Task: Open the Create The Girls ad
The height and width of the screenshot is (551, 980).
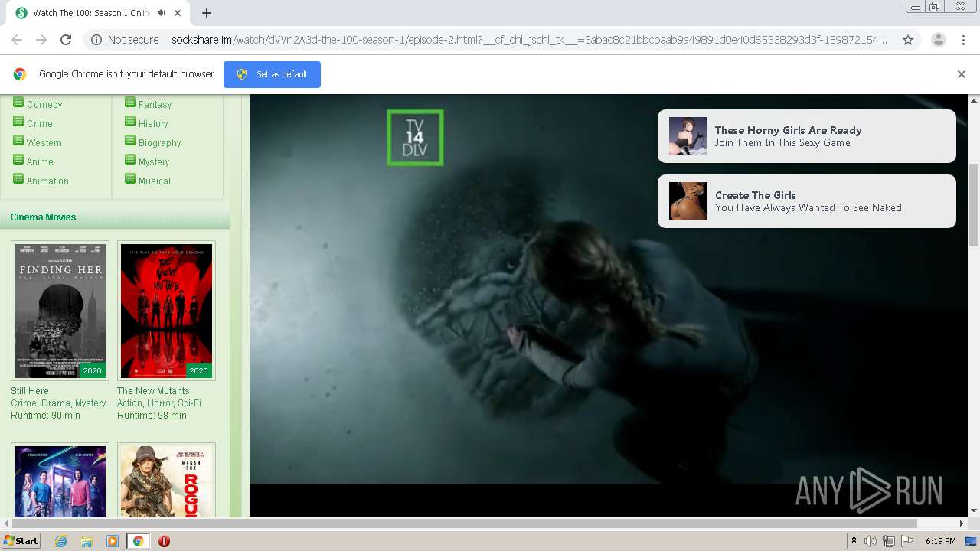Action: [807, 201]
